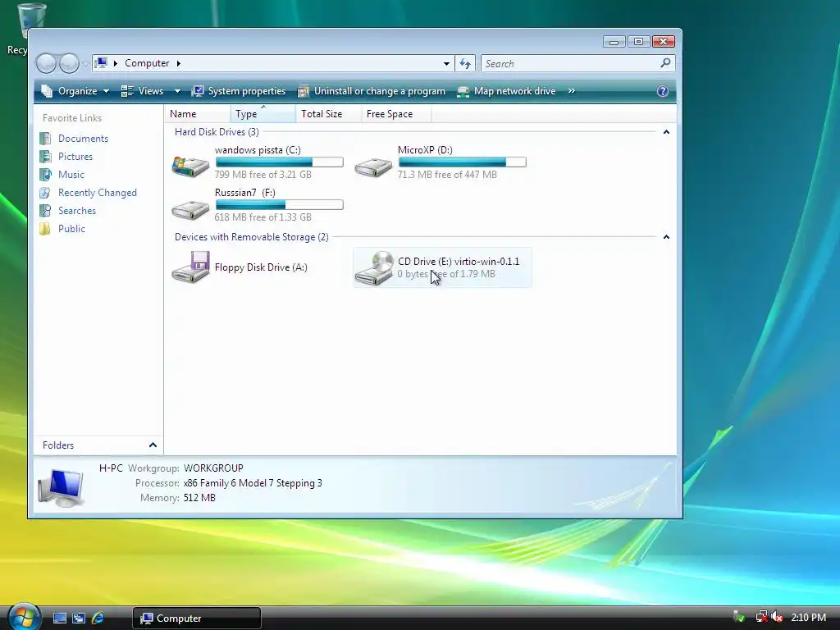Select the Russsian7 (F:) drive icon
This screenshot has height=630, width=840.
click(190, 209)
